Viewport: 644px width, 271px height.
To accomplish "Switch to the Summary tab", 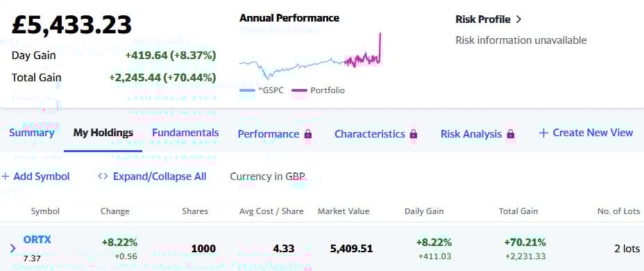I will pos(32,133).
